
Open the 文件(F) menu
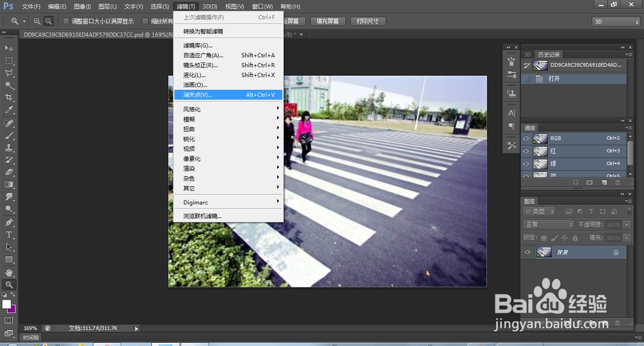(x=31, y=6)
